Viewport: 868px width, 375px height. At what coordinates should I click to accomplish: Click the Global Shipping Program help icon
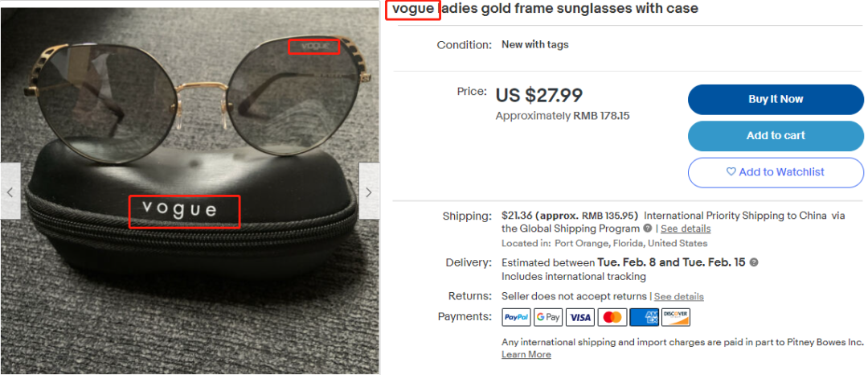(x=648, y=229)
